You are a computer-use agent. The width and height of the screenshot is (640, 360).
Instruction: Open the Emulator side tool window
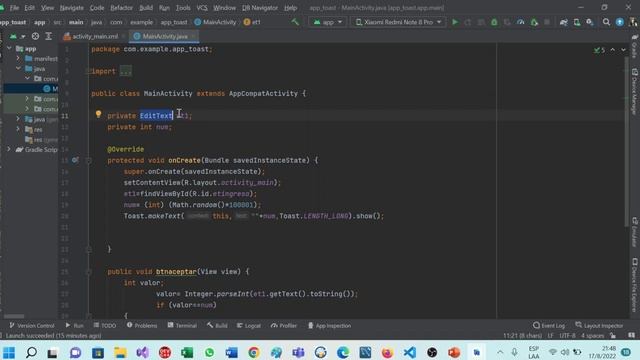click(x=635, y=232)
